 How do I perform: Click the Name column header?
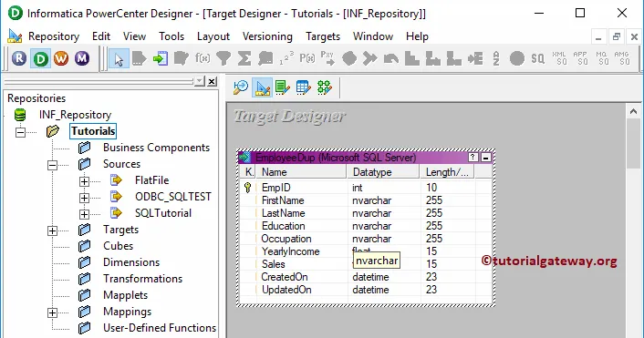point(301,172)
